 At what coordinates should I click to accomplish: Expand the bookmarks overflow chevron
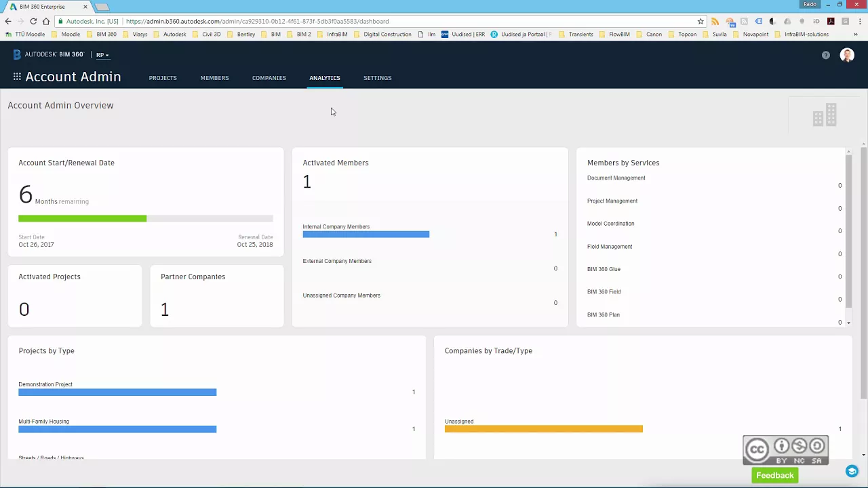pyautogui.click(x=856, y=34)
